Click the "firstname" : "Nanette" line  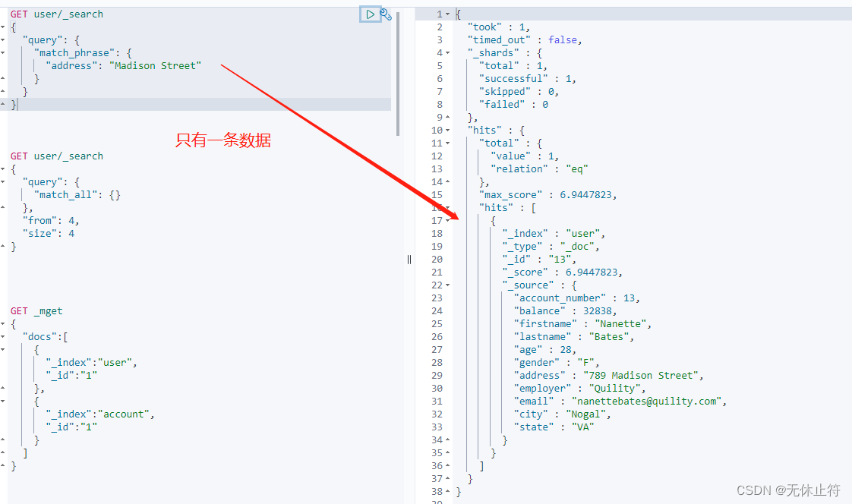(x=582, y=323)
